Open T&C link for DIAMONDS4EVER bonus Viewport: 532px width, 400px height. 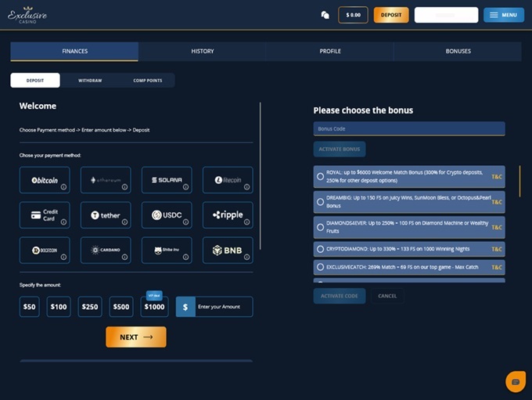tap(496, 227)
